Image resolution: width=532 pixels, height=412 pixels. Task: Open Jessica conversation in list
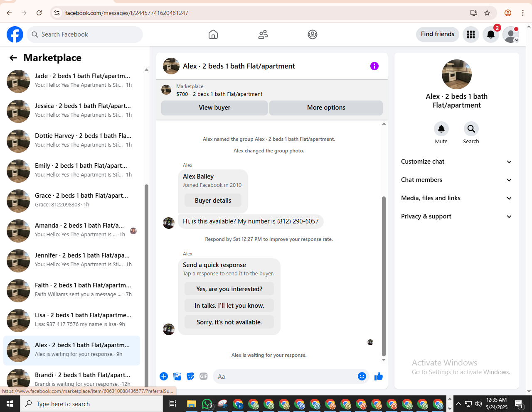(71, 111)
